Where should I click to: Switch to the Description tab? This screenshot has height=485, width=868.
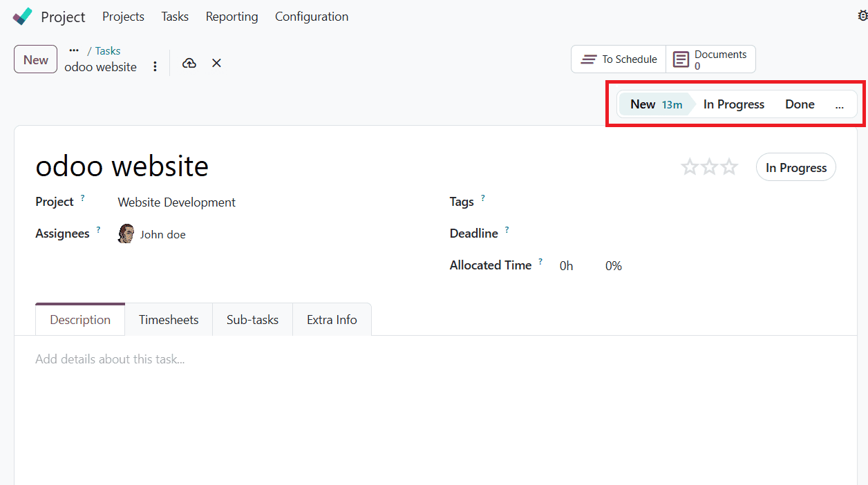[80, 320]
